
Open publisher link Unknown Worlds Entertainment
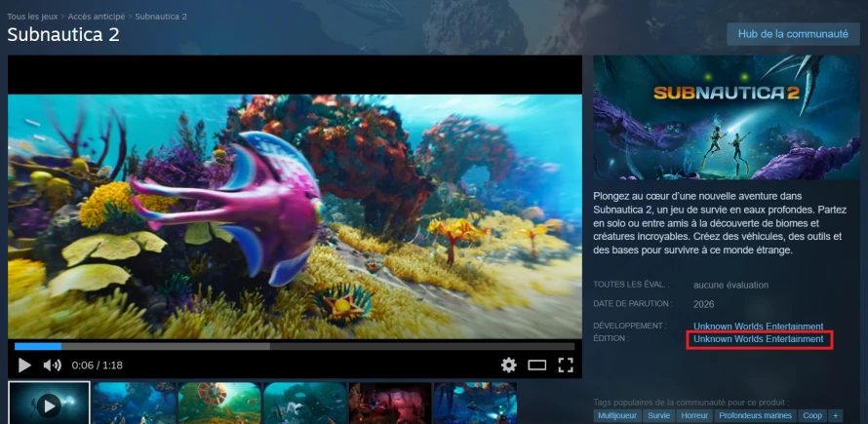[759, 339]
